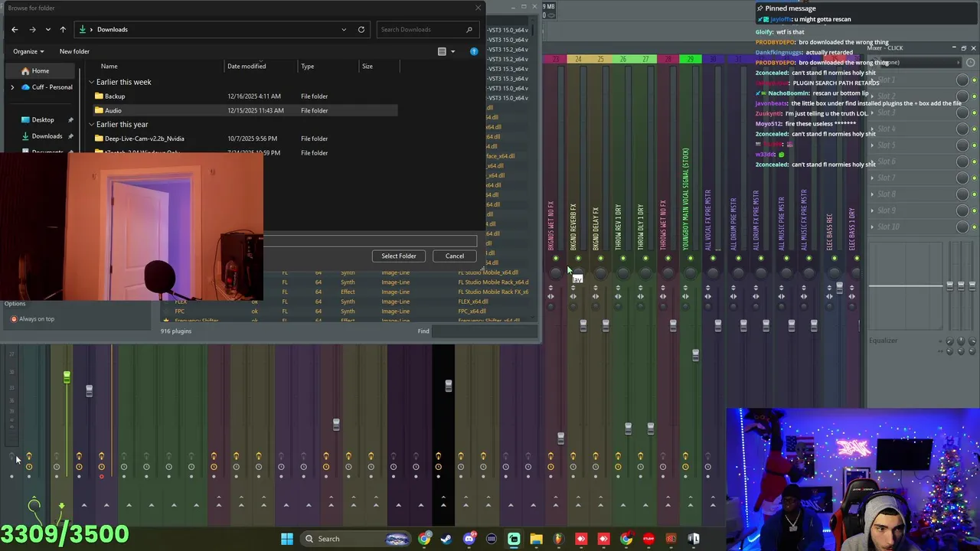The width and height of the screenshot is (980, 551).
Task: Open the view options dropdown arrow
Action: point(452,51)
